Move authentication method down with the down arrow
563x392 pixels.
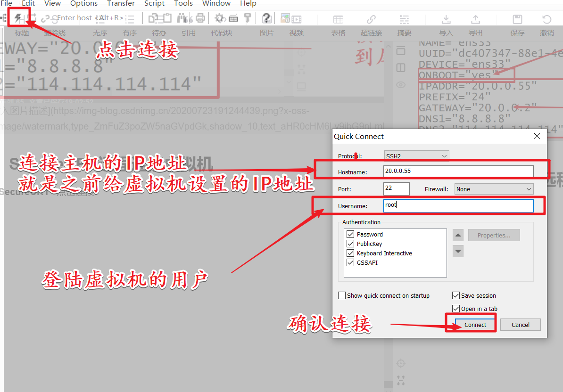click(x=458, y=251)
